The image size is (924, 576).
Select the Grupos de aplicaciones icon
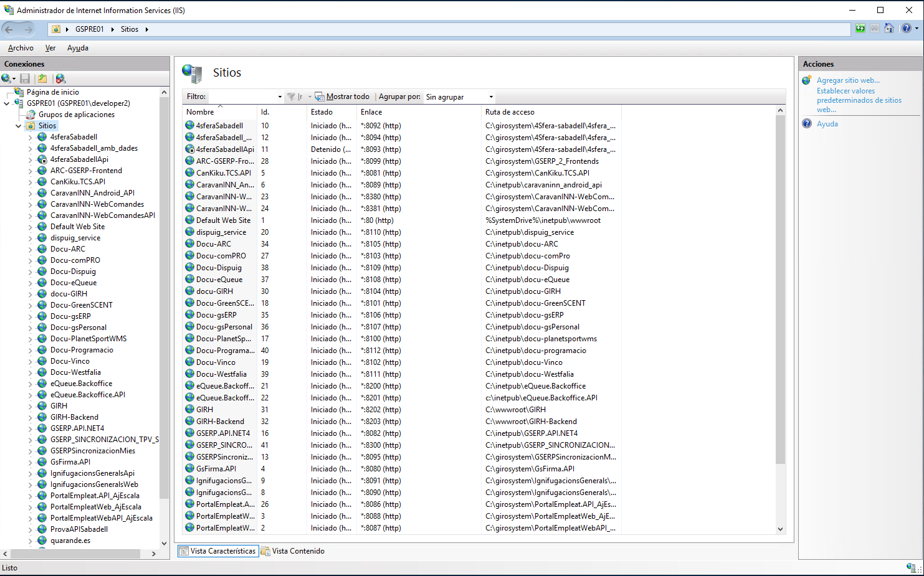[31, 115]
